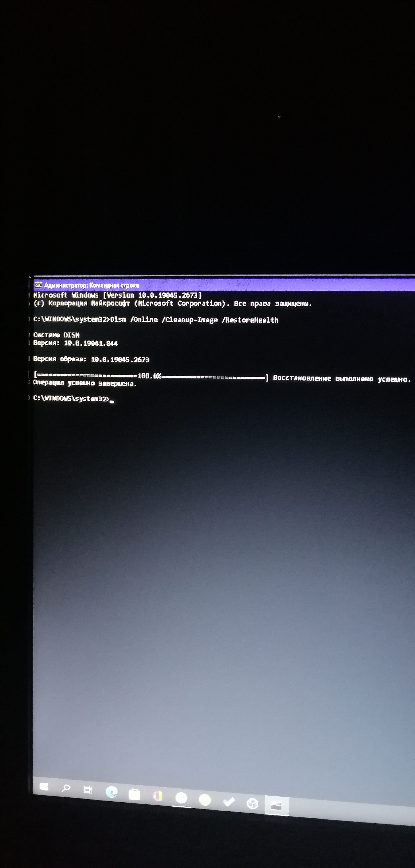
Task: Click the 'Администратор: Командная строка' window title
Action: coord(91,285)
